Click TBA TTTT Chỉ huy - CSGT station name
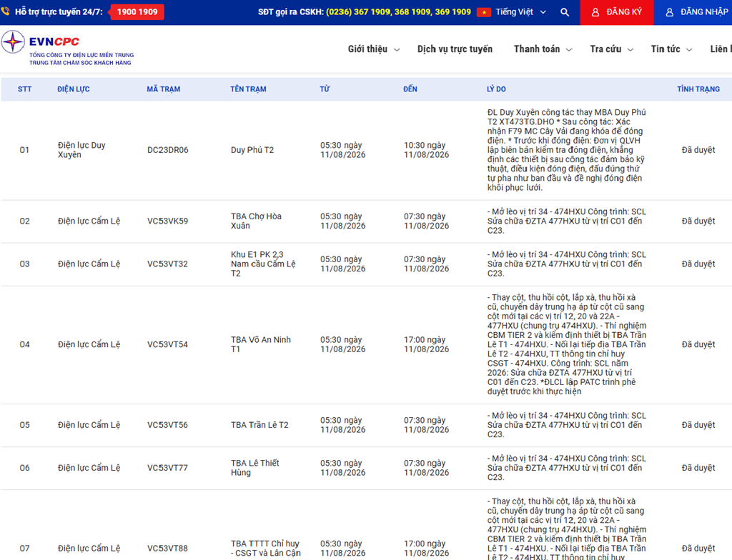This screenshot has height=560, width=732. (x=266, y=549)
